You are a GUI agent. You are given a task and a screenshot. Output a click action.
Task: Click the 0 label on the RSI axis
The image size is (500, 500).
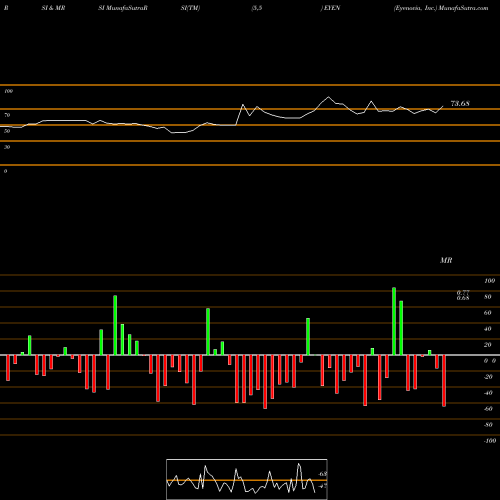[x=5, y=171]
